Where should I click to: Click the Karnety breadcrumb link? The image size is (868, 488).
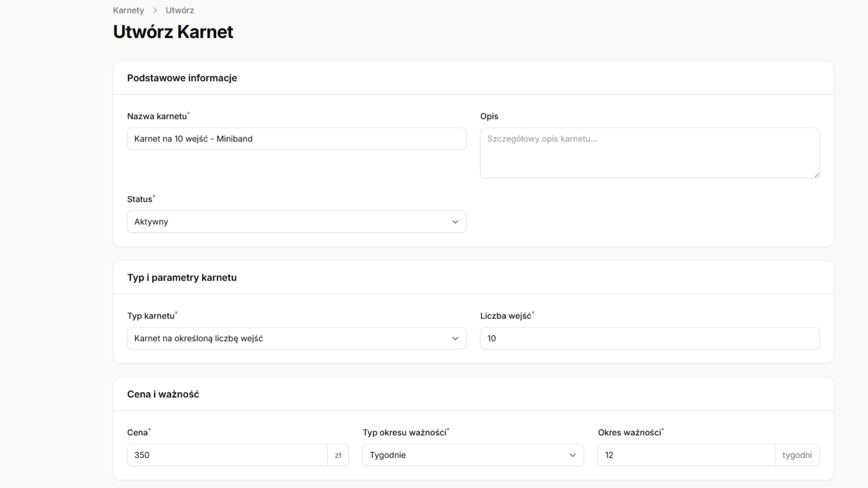[x=129, y=10]
